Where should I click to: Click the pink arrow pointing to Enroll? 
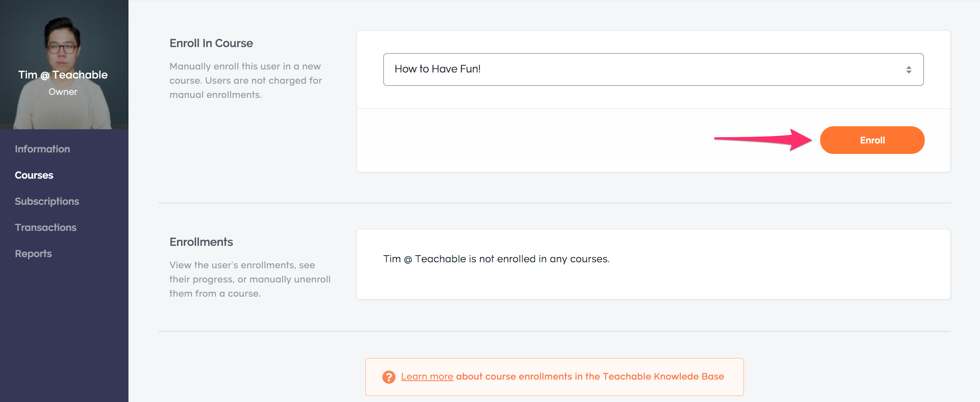[x=763, y=139]
